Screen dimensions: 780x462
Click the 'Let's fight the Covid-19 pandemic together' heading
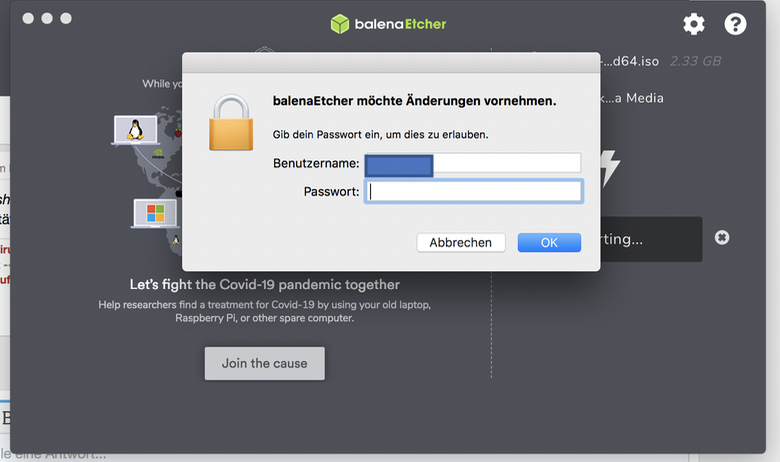point(265,284)
